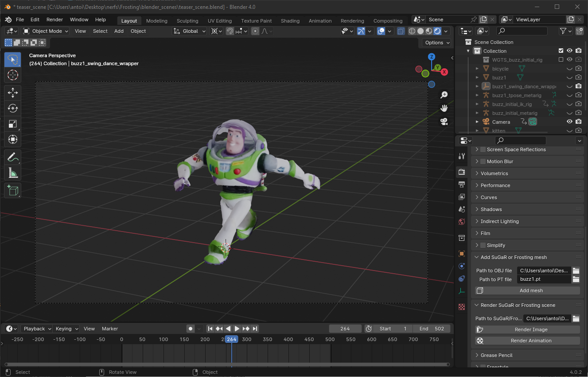Open the Scene properties tab
588x377 pixels.
462,209
